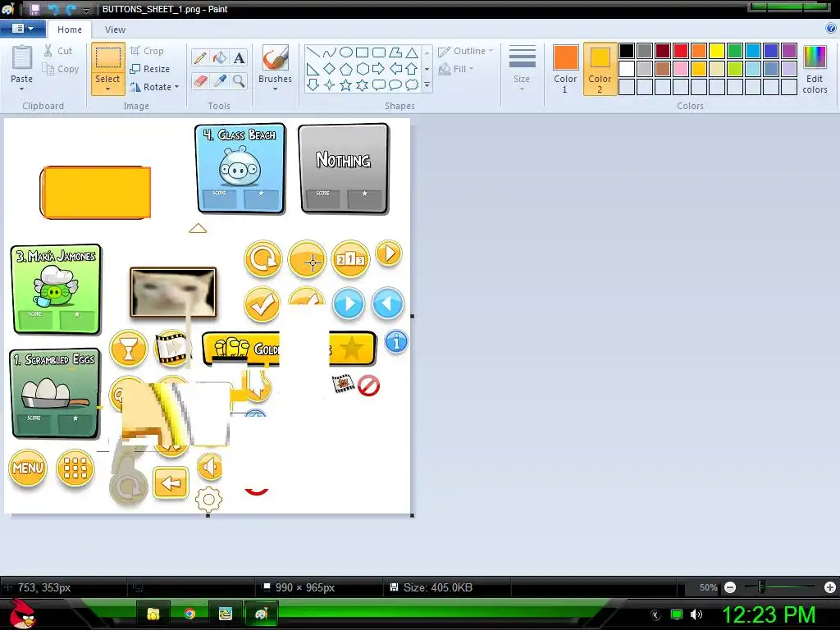
Task: Expand the Select dropdown arrow
Action: (107, 89)
